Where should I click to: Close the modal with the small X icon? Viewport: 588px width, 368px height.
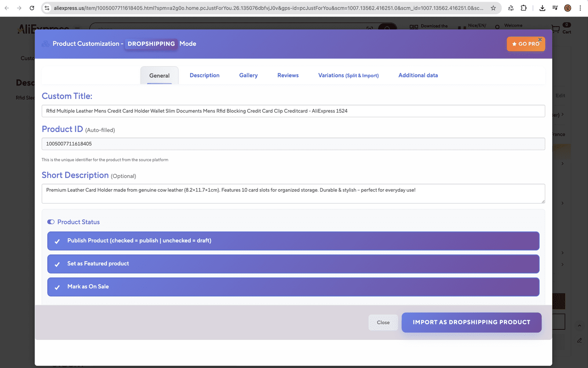[x=540, y=40]
